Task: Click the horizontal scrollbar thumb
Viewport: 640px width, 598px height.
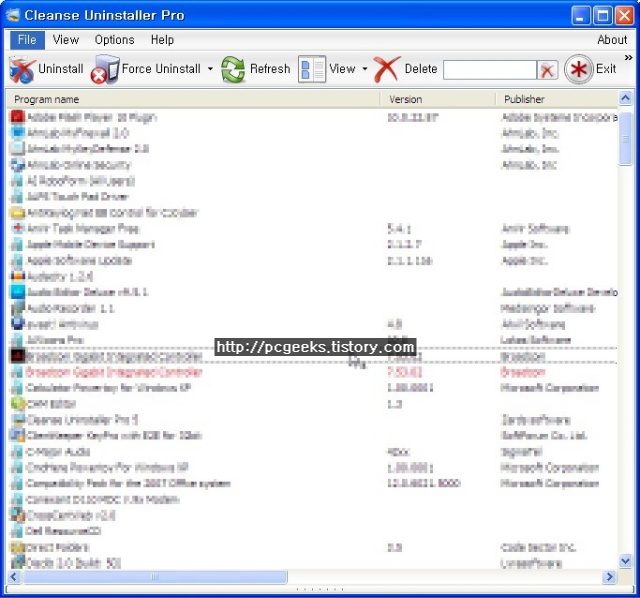Action: pos(155,576)
